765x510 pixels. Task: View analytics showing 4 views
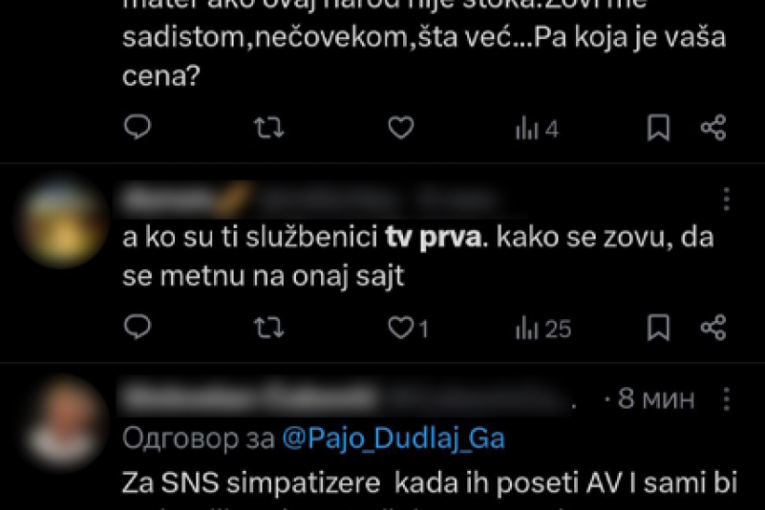537,129
